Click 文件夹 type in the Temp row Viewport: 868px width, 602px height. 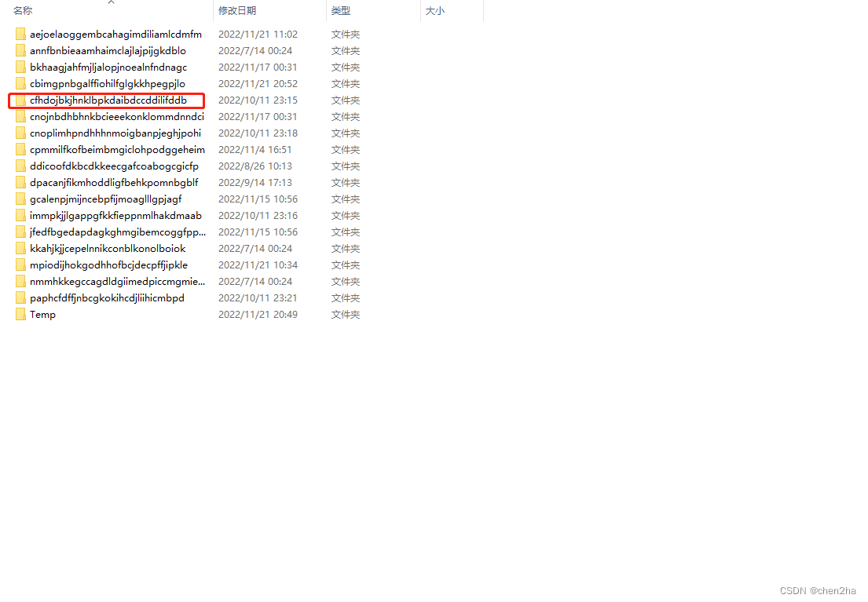tap(346, 315)
